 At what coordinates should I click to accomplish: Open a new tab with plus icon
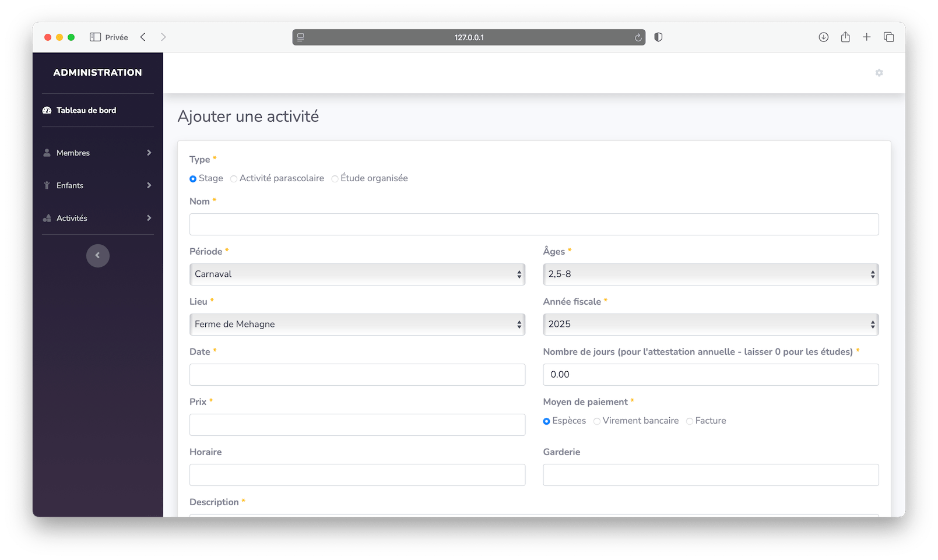[867, 37]
